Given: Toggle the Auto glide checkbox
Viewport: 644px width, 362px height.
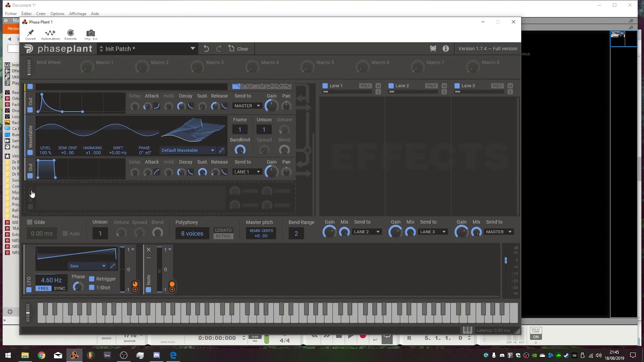Looking at the screenshot, I should pyautogui.click(x=65, y=233).
